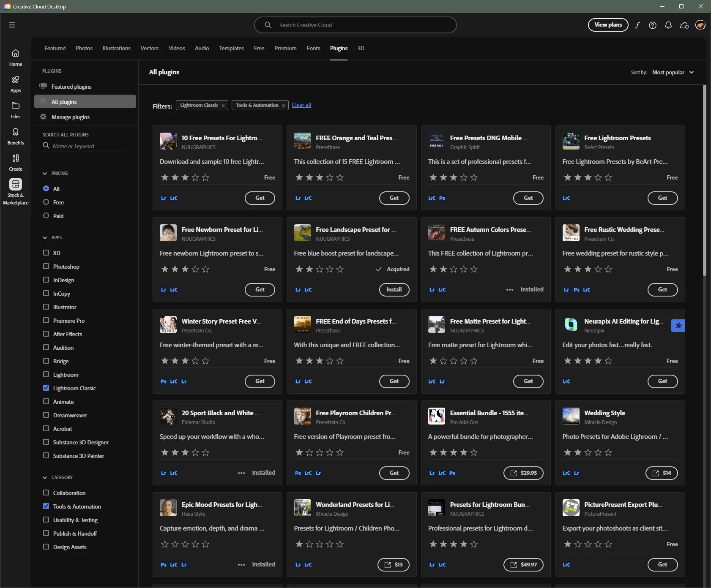Open the notifications bell
Image resolution: width=711 pixels, height=588 pixels.
click(x=668, y=25)
